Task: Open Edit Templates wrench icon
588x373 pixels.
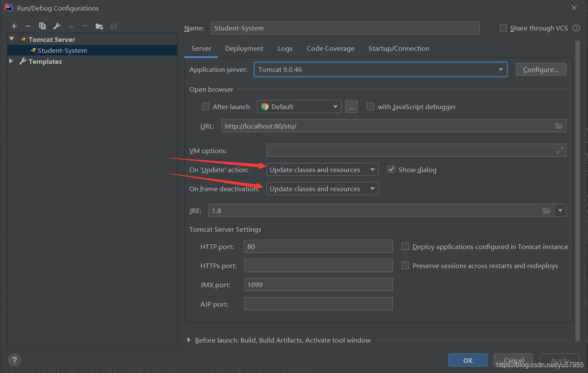Action: 57,26
